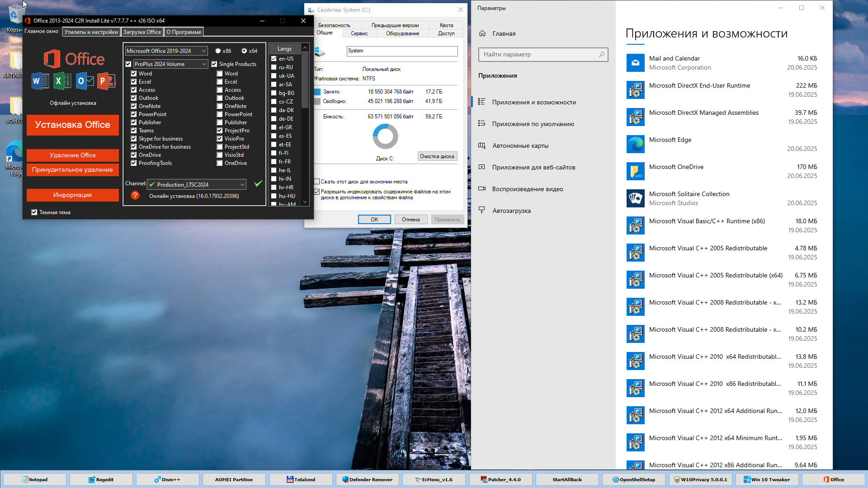Image resolution: width=868 pixels, height=488 pixels.
Task: Switch to the Download Office tab
Action: [142, 32]
